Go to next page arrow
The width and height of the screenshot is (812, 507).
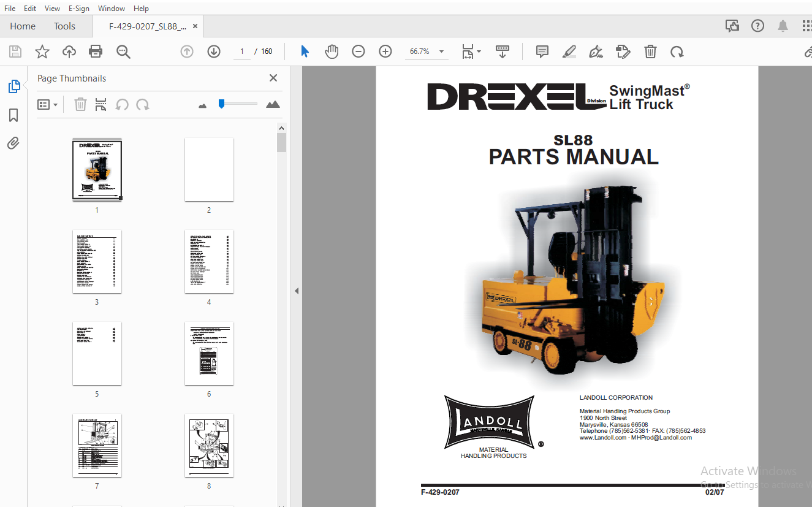tap(214, 51)
